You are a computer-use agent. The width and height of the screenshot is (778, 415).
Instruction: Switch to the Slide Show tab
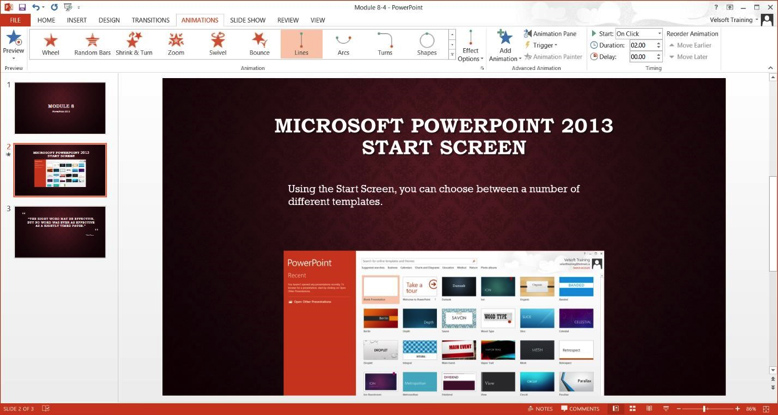247,20
